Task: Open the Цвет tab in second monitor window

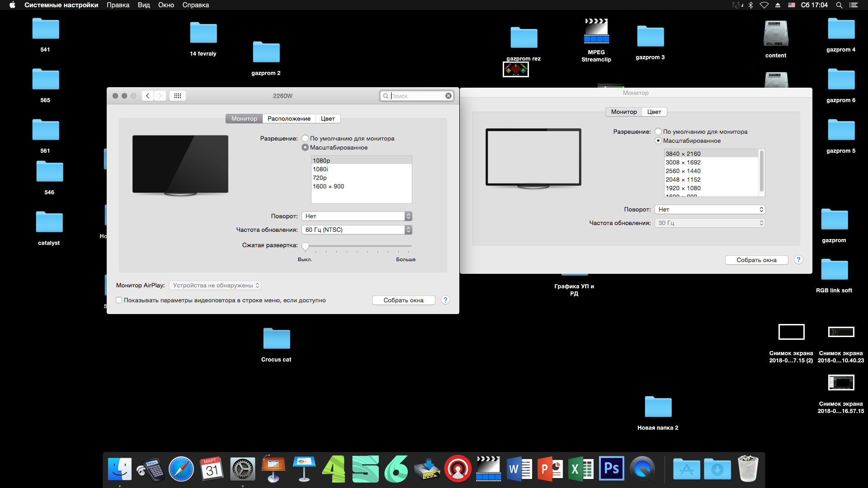Action: point(654,112)
